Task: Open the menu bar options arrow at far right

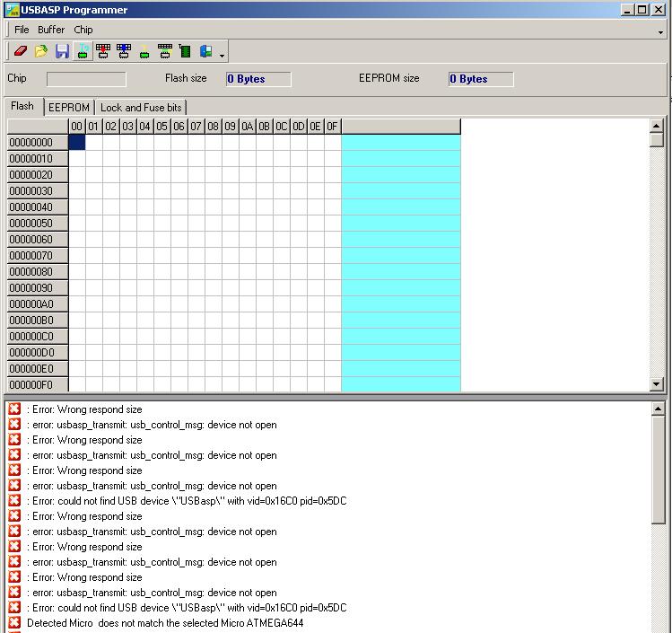Action: pos(660,32)
